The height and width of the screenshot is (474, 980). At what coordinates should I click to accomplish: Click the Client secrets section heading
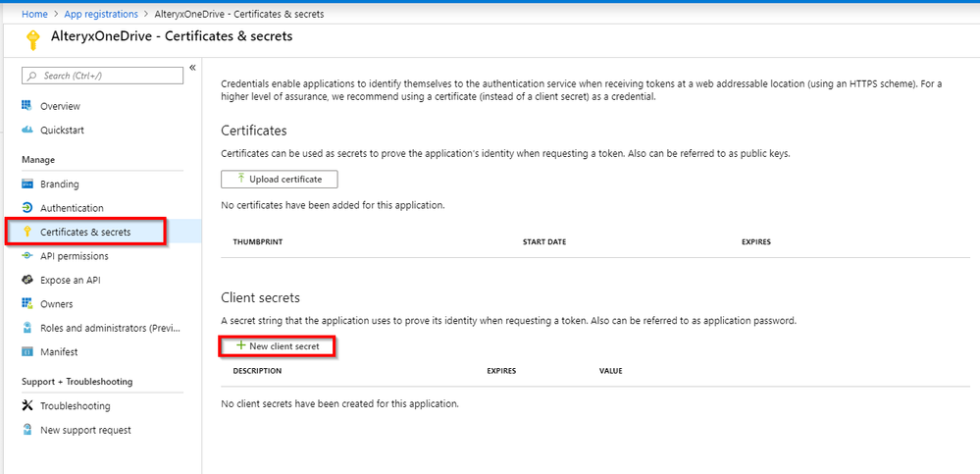pyautogui.click(x=261, y=297)
